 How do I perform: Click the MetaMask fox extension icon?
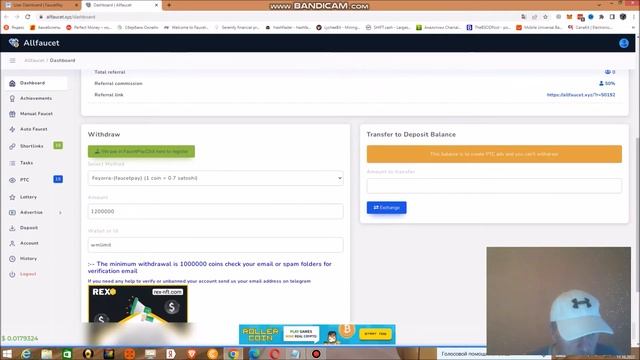tap(569, 17)
